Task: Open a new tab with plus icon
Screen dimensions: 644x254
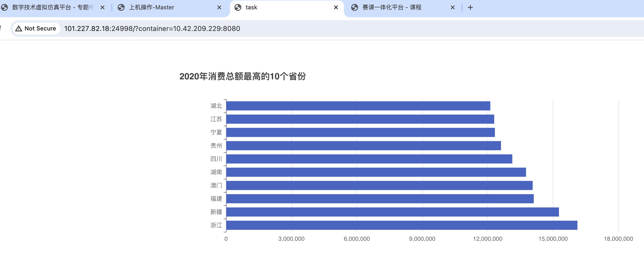Action: (x=470, y=8)
